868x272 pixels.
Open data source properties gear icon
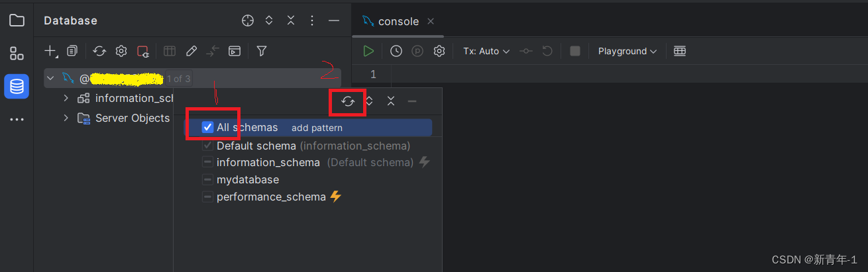click(x=121, y=51)
